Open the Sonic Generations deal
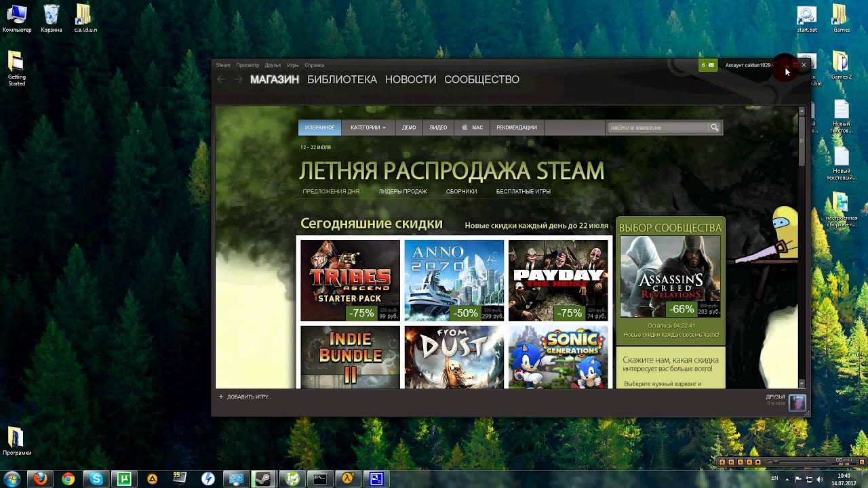868x488 pixels. tap(558, 357)
